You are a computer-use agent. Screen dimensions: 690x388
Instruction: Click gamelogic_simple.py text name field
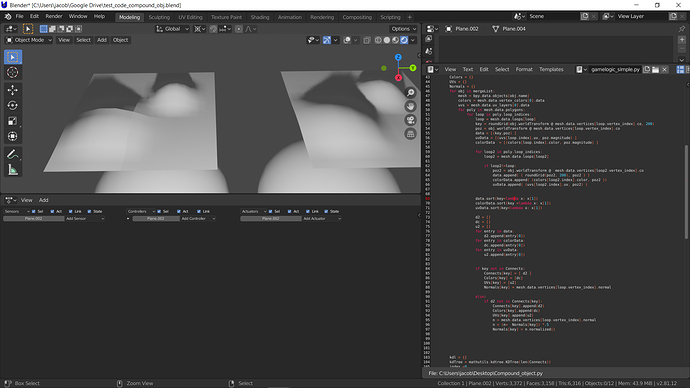[x=615, y=70]
